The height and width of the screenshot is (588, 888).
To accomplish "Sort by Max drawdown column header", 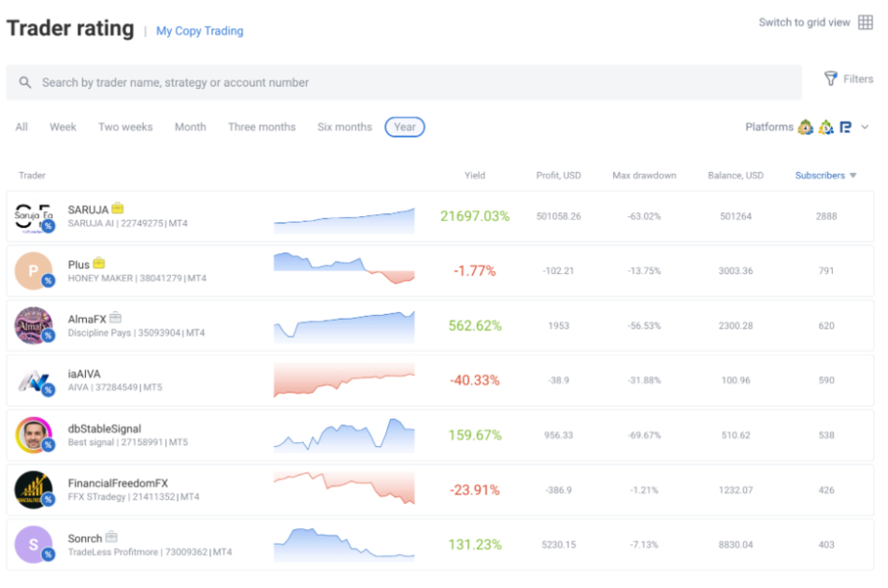I will pos(644,176).
